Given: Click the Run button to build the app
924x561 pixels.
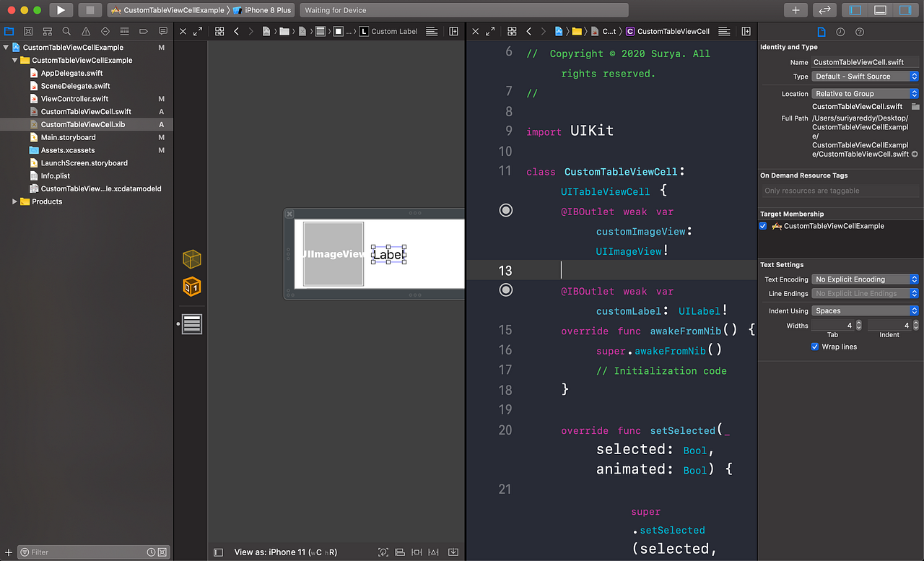Looking at the screenshot, I should (x=61, y=9).
